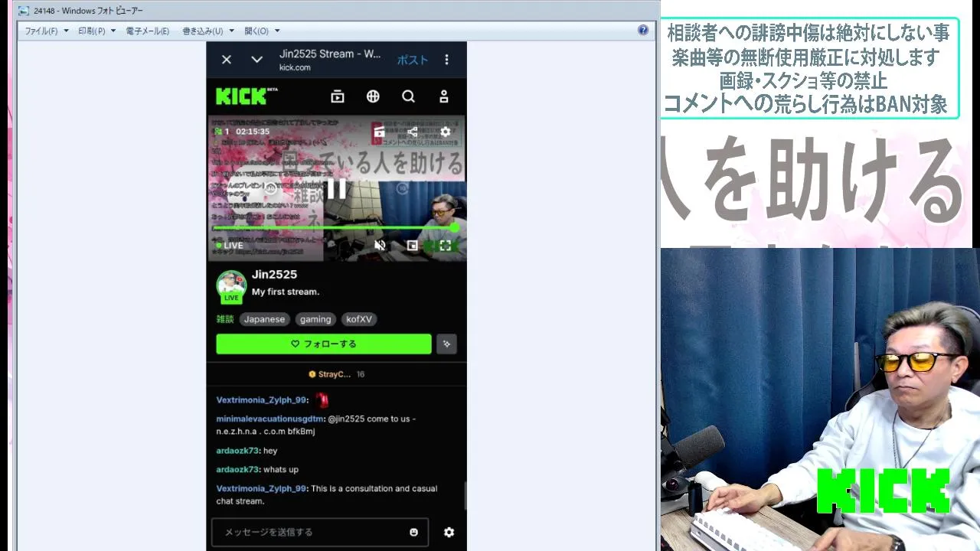Click the sparkle button beside フォローする
The height and width of the screenshot is (551, 980).
[446, 344]
